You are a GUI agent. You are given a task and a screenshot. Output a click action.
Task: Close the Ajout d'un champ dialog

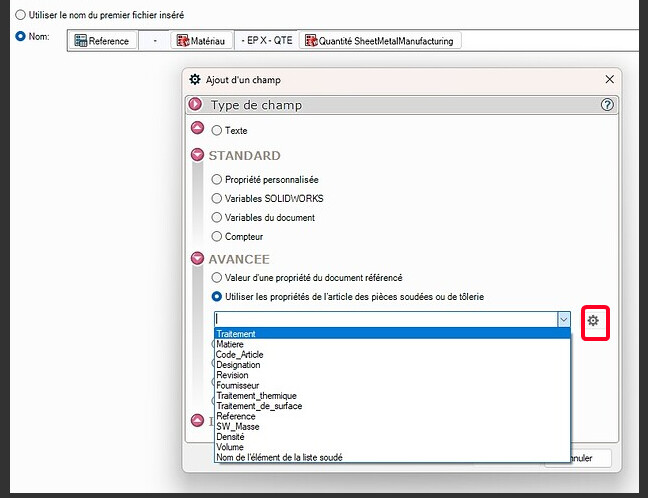pos(609,79)
